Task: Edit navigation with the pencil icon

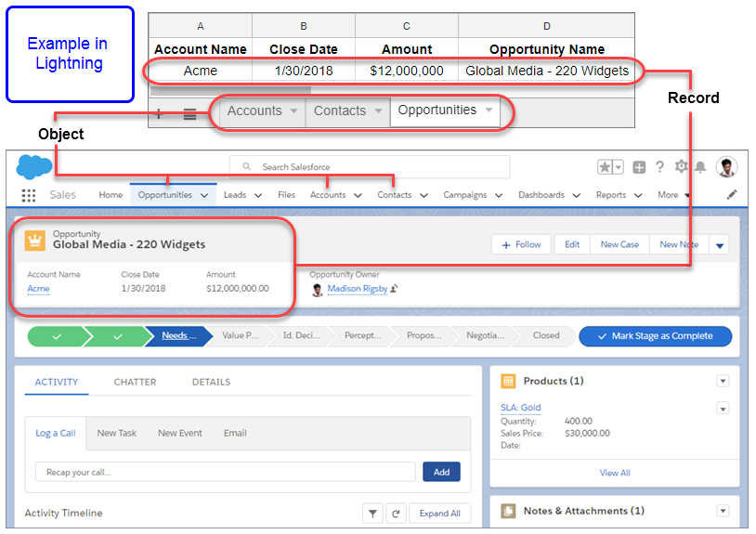Action: click(x=732, y=195)
